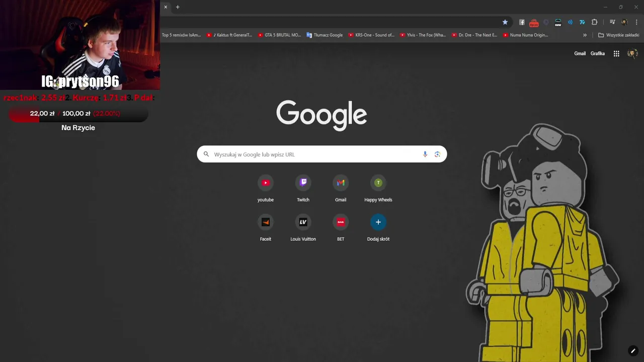Click the Chrome profile avatar in toolbar
Screen dimensions: 644x362
(624, 22)
